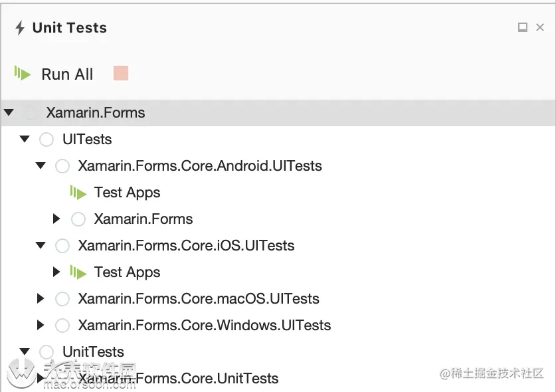This screenshot has height=392, width=556.
Task: Click the pink stop tests square
Action: tap(121, 73)
